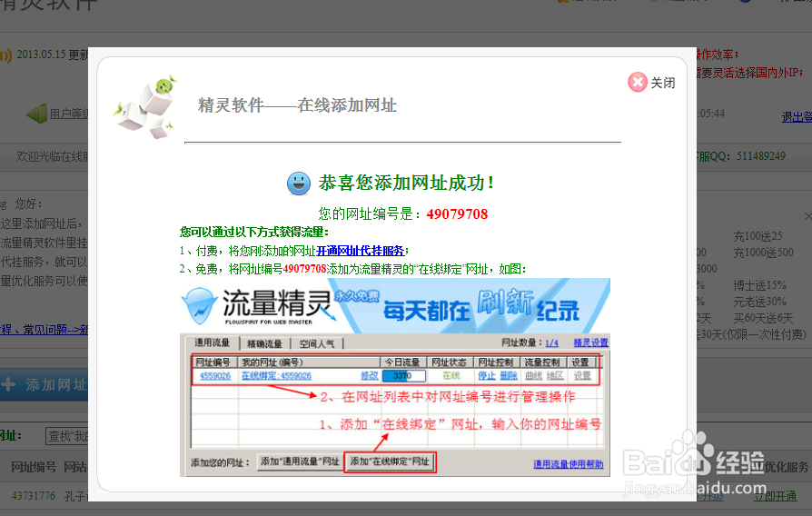Click the small x on the page's right edge
The image size is (812, 516).
click(807, 216)
